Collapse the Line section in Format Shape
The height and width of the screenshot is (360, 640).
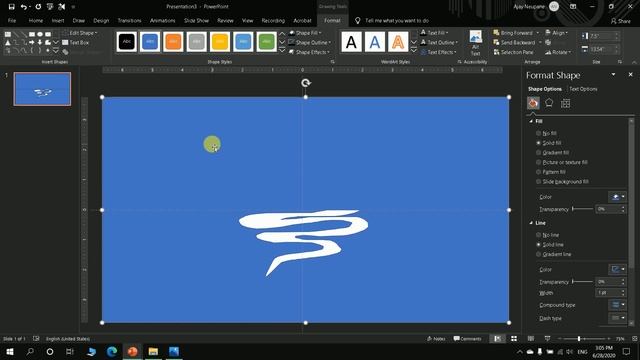click(531, 223)
